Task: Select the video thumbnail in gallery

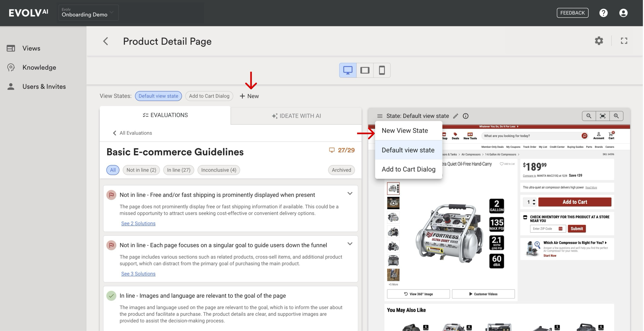Action: coord(393,203)
